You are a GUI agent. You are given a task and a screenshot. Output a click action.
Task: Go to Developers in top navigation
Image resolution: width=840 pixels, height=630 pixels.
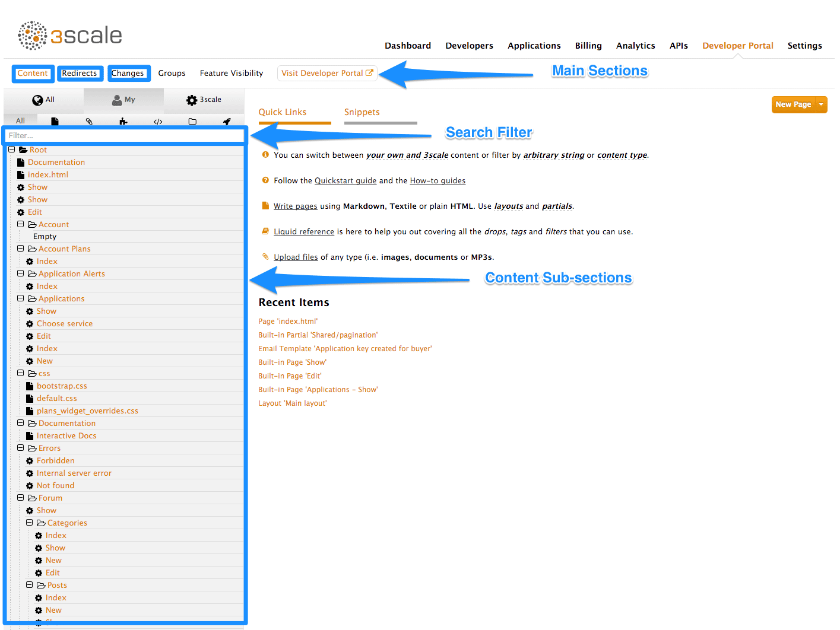[469, 46]
